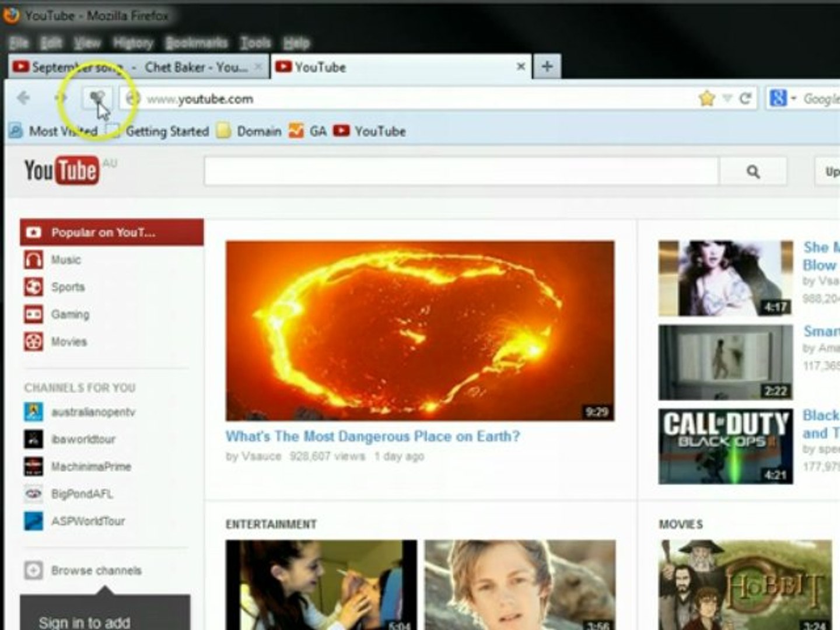Image resolution: width=840 pixels, height=630 pixels.
Task: Click the Movies film reel icon
Action: pyautogui.click(x=33, y=341)
